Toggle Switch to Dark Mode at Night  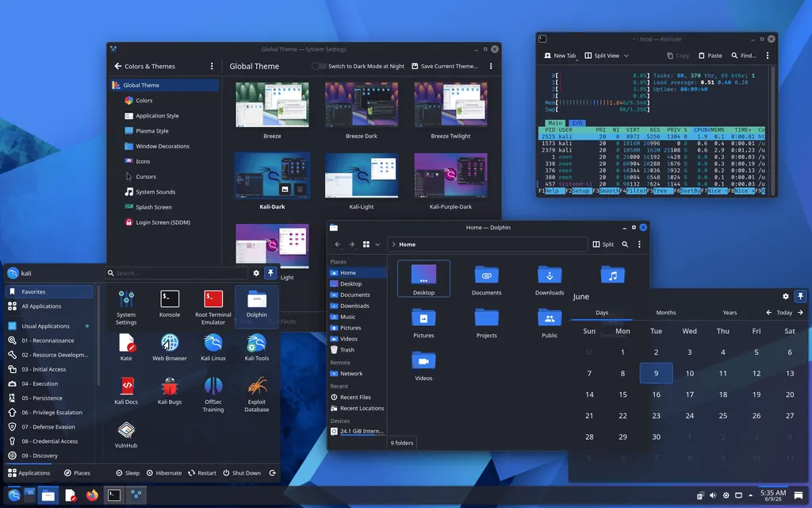coord(319,66)
